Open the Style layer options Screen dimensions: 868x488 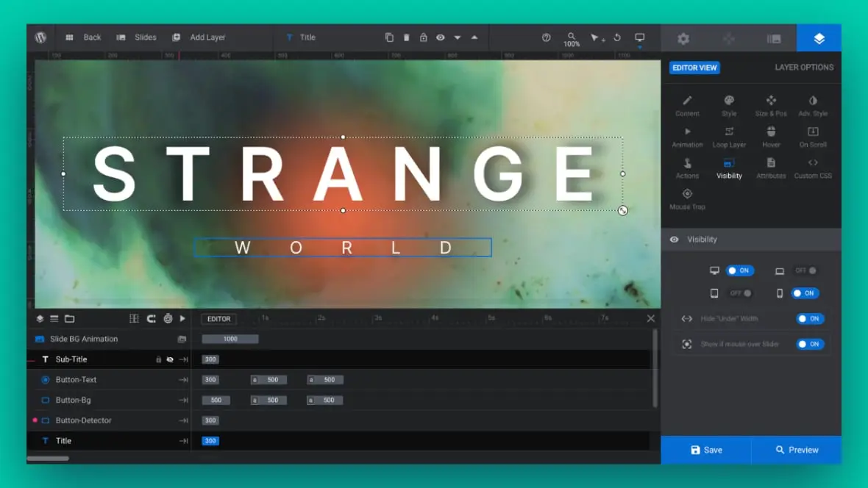click(x=729, y=105)
